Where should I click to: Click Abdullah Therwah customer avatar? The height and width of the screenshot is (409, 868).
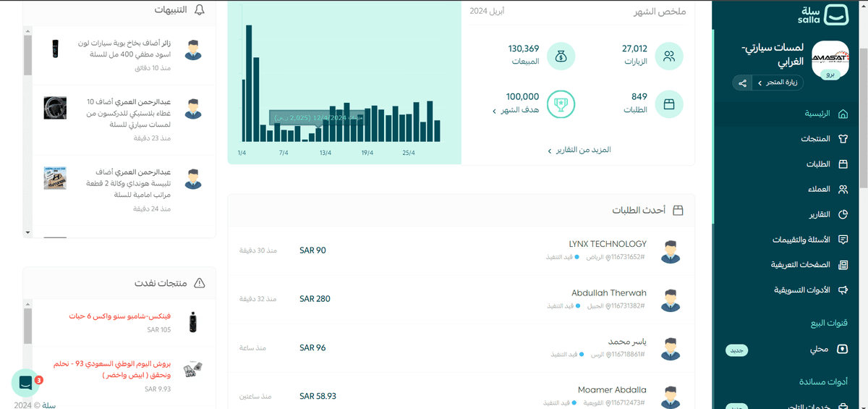click(x=671, y=299)
